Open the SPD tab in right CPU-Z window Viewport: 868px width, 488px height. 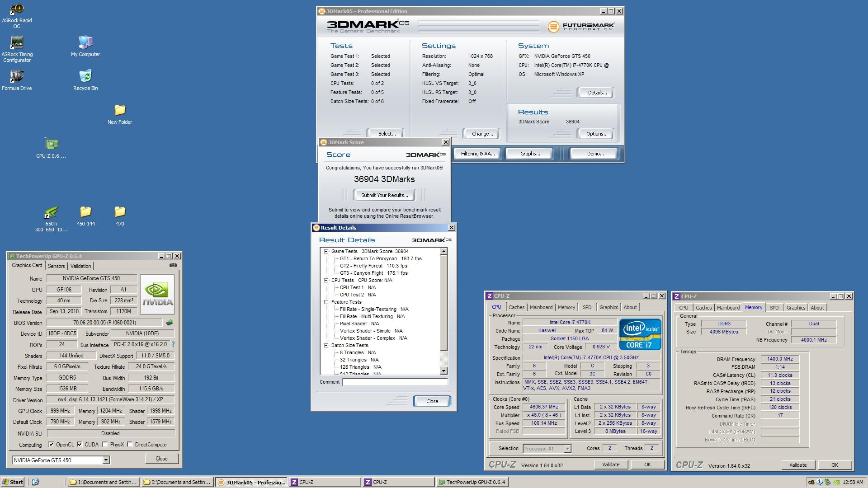tap(774, 308)
